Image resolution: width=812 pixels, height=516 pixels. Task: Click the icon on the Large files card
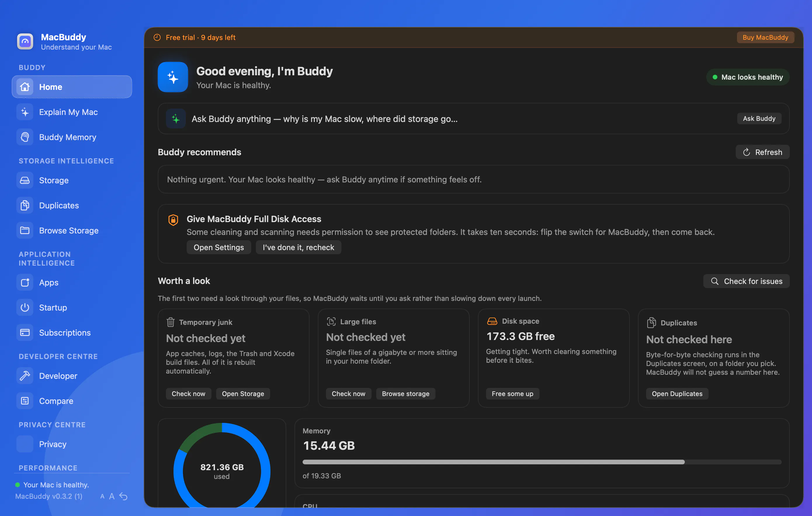pyautogui.click(x=331, y=322)
